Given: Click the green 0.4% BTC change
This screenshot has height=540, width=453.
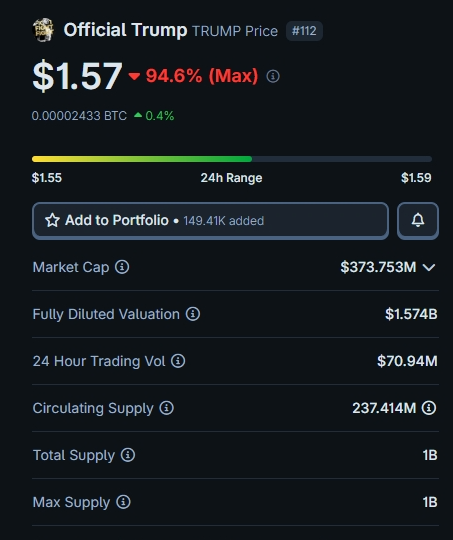Looking at the screenshot, I should coord(159,116).
